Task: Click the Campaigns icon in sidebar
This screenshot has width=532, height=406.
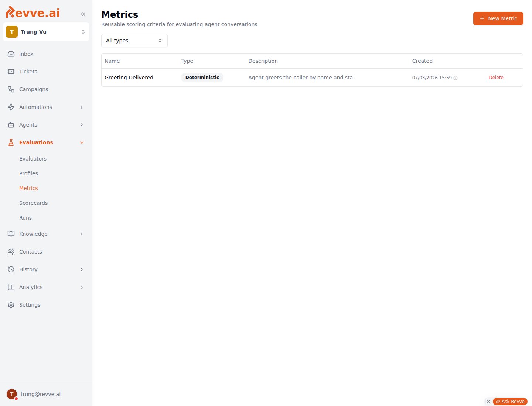Action: [x=11, y=89]
